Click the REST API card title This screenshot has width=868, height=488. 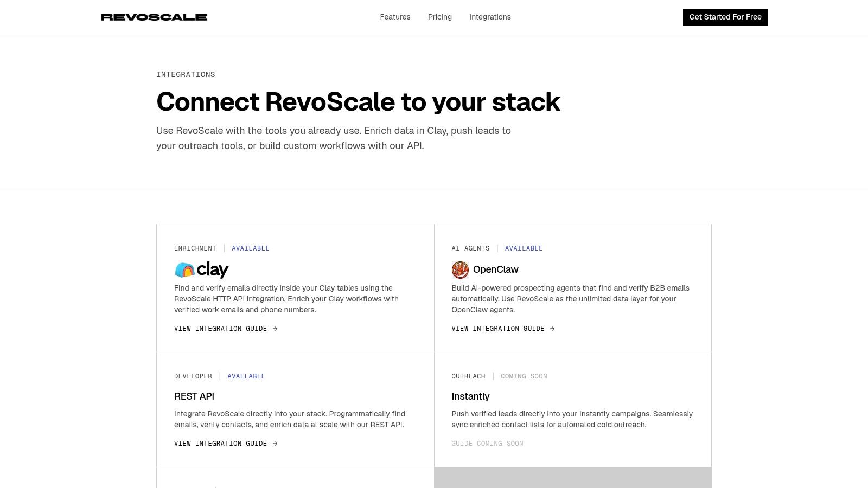[194, 396]
